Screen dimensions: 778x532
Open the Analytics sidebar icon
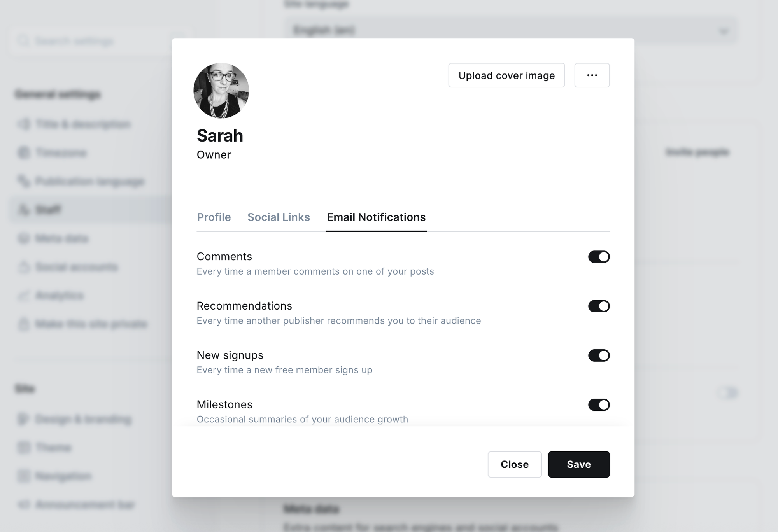pyautogui.click(x=24, y=296)
